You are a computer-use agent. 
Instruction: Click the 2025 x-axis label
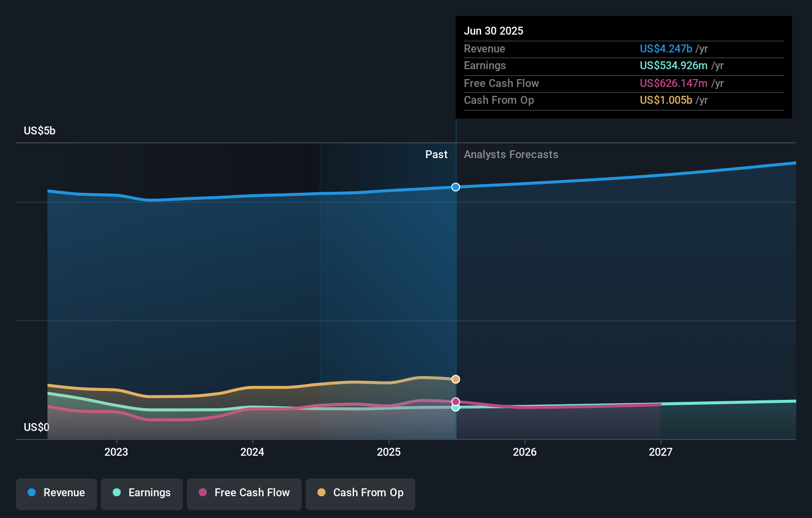tap(389, 452)
